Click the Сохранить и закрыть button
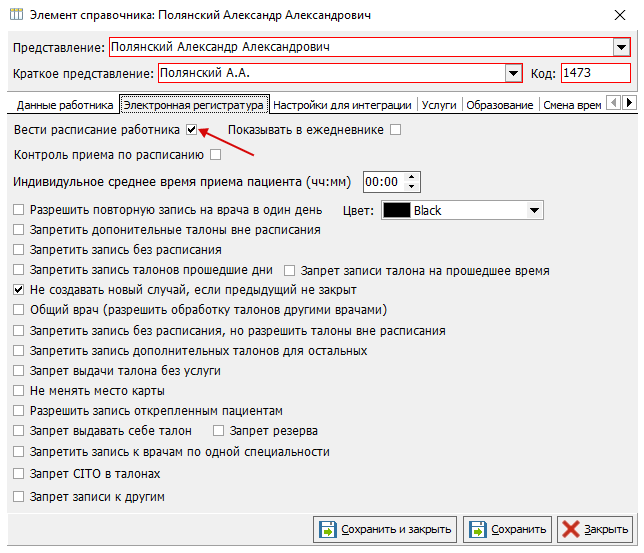This screenshot has width=644, height=553. click(385, 529)
